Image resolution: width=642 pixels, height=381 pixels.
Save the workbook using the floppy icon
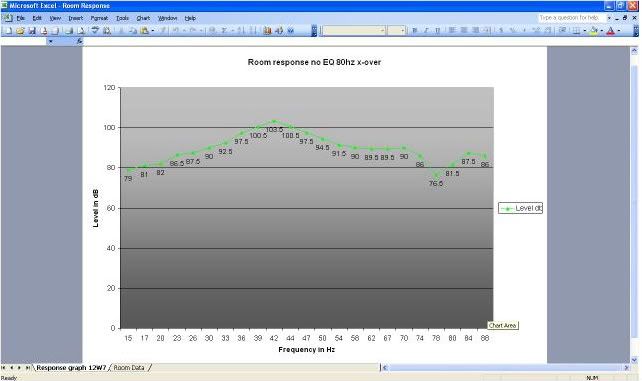click(x=32, y=31)
